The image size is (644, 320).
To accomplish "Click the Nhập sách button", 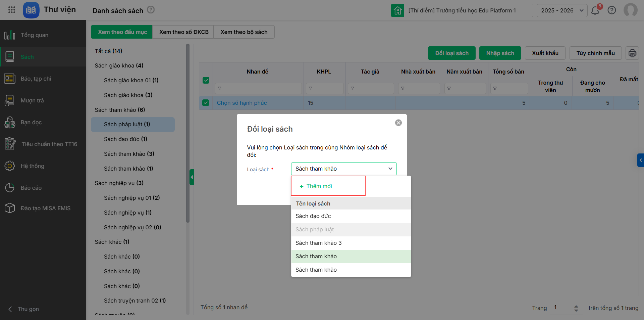I will [500, 53].
